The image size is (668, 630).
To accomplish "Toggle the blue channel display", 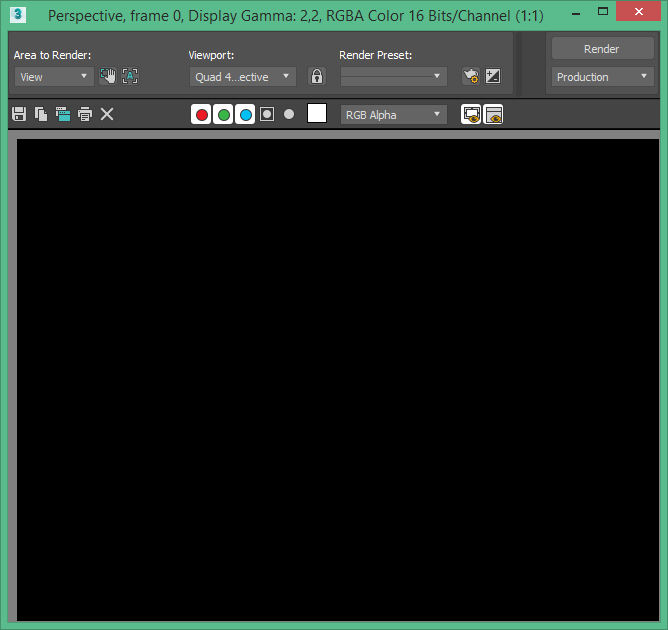I will (x=245, y=114).
